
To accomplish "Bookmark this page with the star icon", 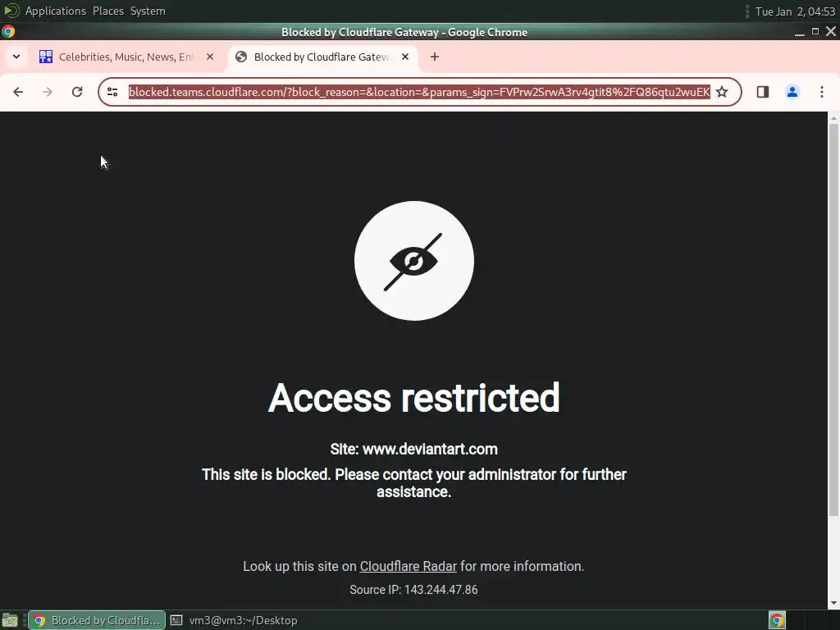I will [722, 92].
